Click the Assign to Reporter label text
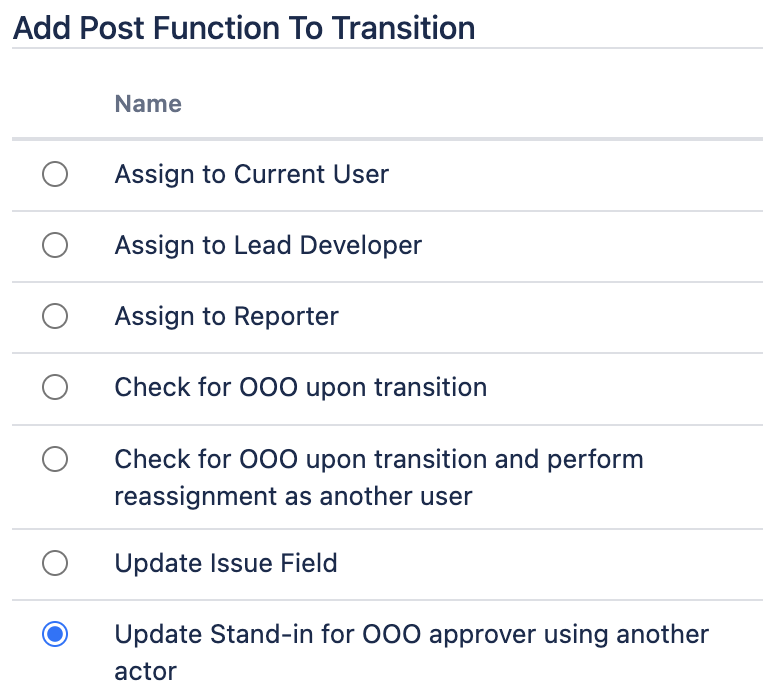Viewport: 763px width, 698px height. pyautogui.click(x=226, y=317)
